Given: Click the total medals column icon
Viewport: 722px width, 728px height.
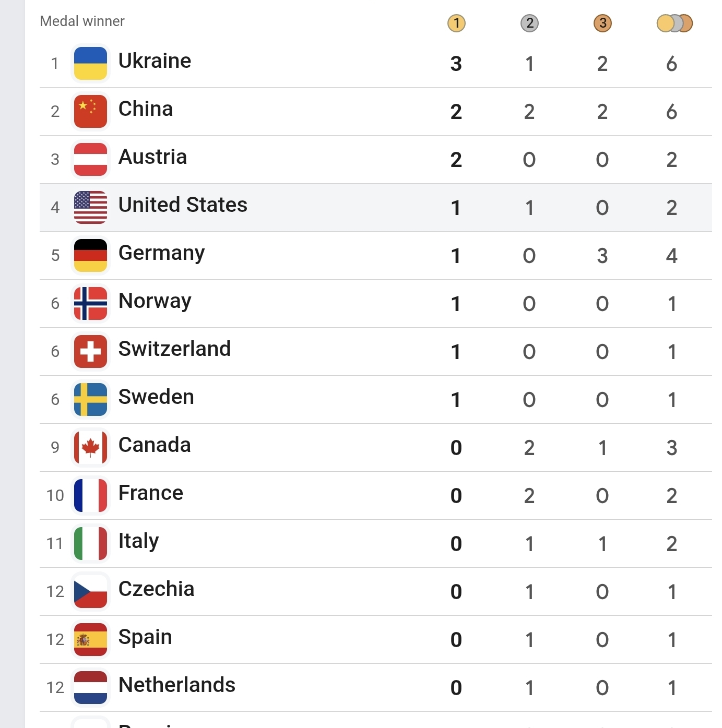Looking at the screenshot, I should pos(674,23).
